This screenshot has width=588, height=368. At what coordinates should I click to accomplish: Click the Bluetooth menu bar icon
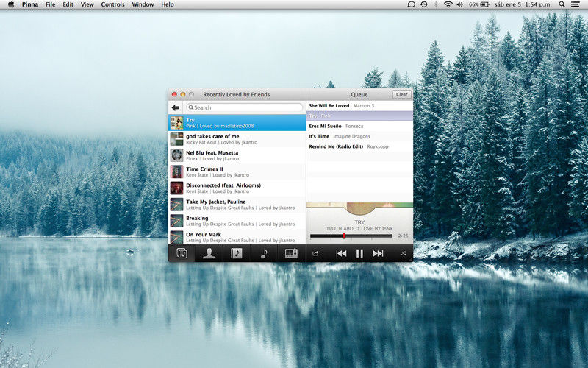(x=436, y=4)
